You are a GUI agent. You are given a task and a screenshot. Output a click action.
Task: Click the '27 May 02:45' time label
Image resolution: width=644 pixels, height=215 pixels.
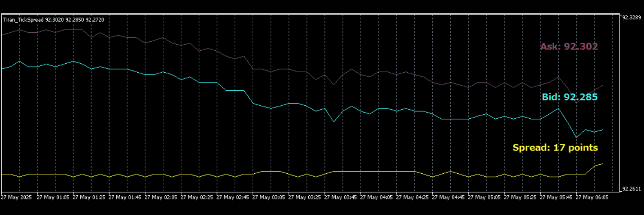click(x=233, y=197)
